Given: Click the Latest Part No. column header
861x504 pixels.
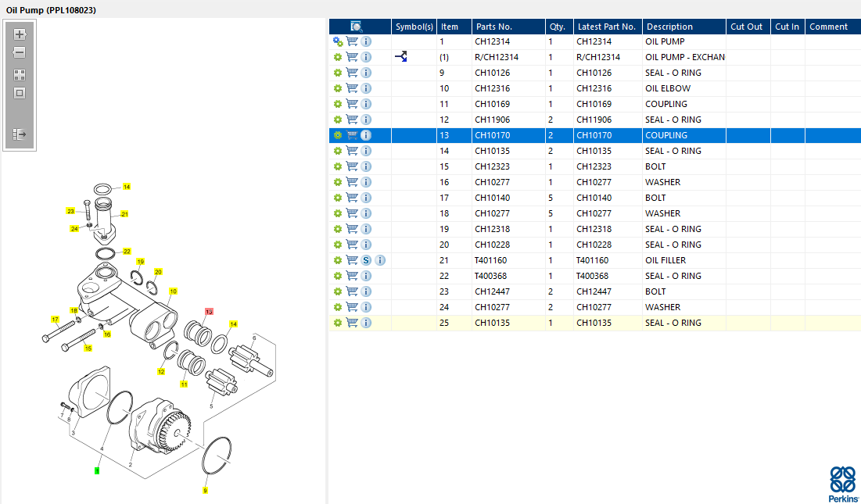Looking at the screenshot, I should [x=606, y=27].
